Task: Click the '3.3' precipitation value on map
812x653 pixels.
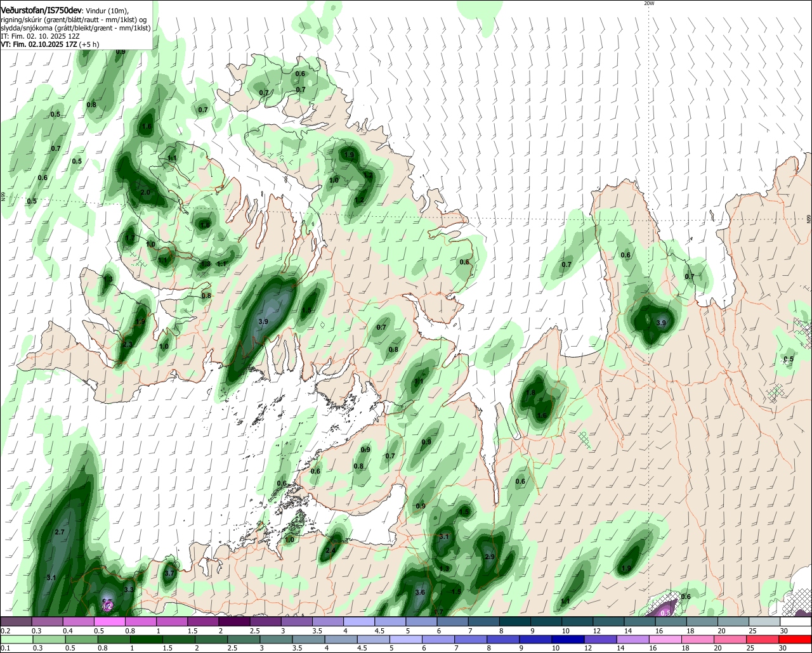Action: [129, 589]
